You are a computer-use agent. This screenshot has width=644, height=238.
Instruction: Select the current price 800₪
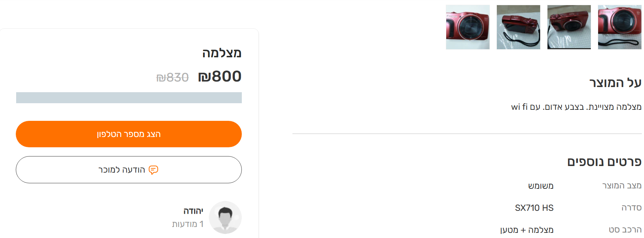click(219, 77)
